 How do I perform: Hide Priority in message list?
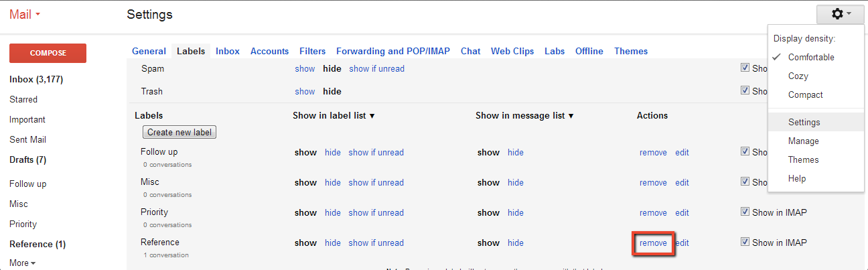pos(516,212)
